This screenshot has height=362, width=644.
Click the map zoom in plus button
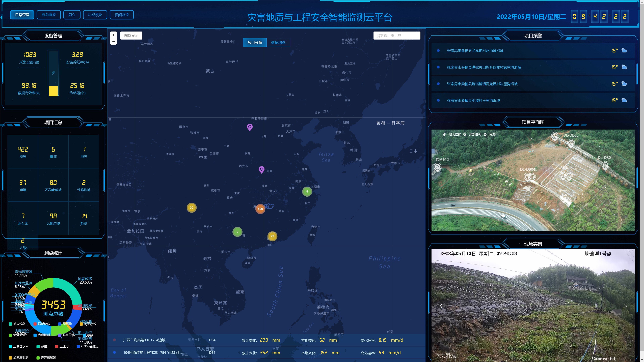pyautogui.click(x=114, y=35)
